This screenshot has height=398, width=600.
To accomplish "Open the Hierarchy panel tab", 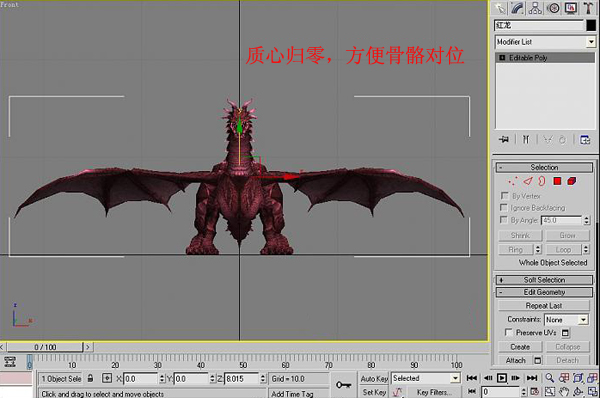I will tap(535, 8).
